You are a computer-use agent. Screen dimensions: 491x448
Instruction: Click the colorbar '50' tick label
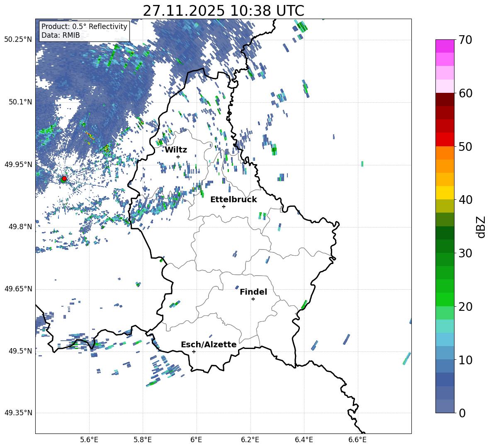point(465,147)
